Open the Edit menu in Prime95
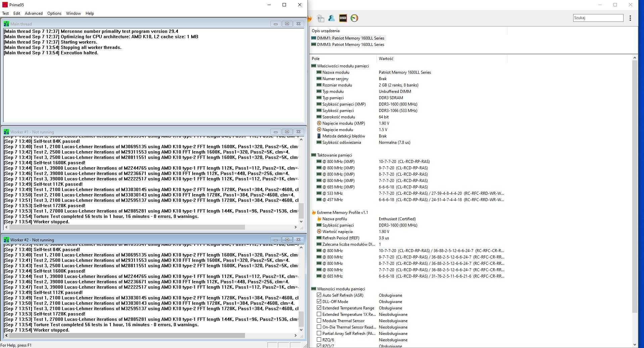644x348 pixels. (x=17, y=13)
